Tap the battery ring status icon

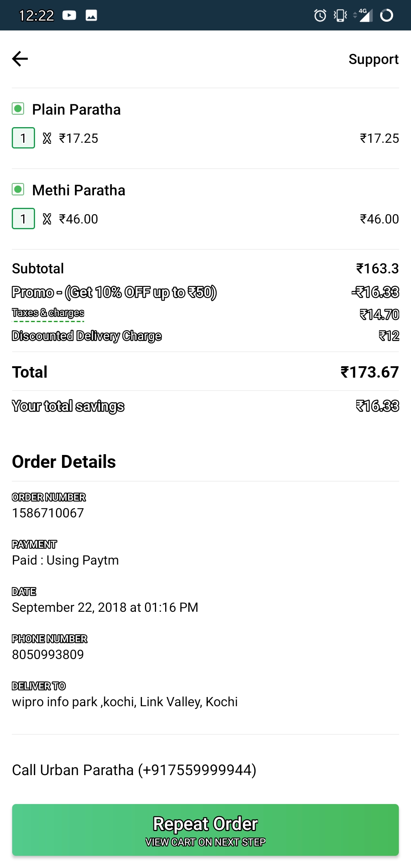(387, 16)
